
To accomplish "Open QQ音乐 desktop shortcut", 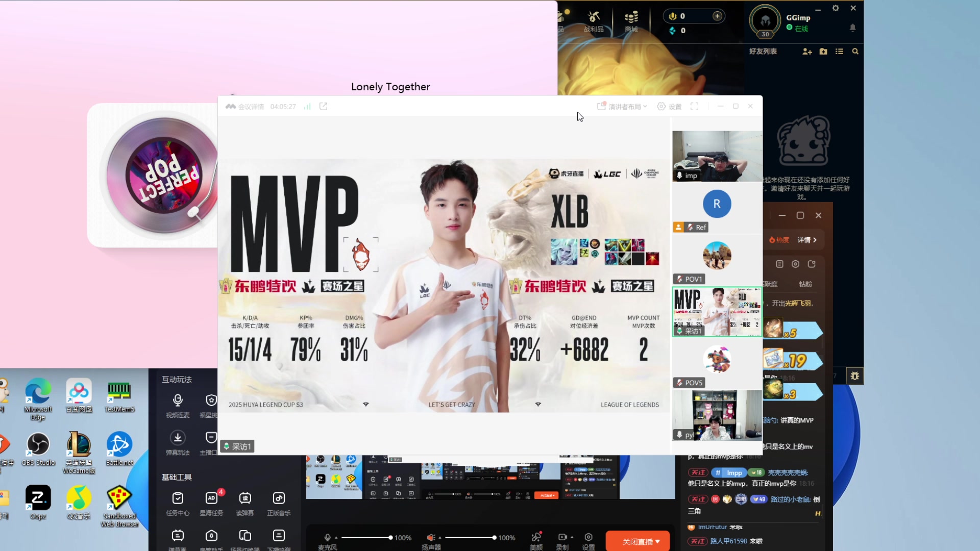I will click(79, 503).
